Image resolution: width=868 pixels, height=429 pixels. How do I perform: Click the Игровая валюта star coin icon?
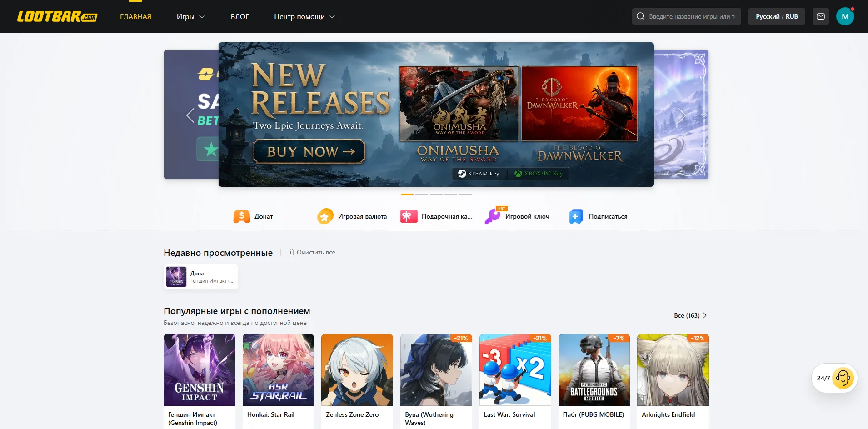pyautogui.click(x=325, y=216)
